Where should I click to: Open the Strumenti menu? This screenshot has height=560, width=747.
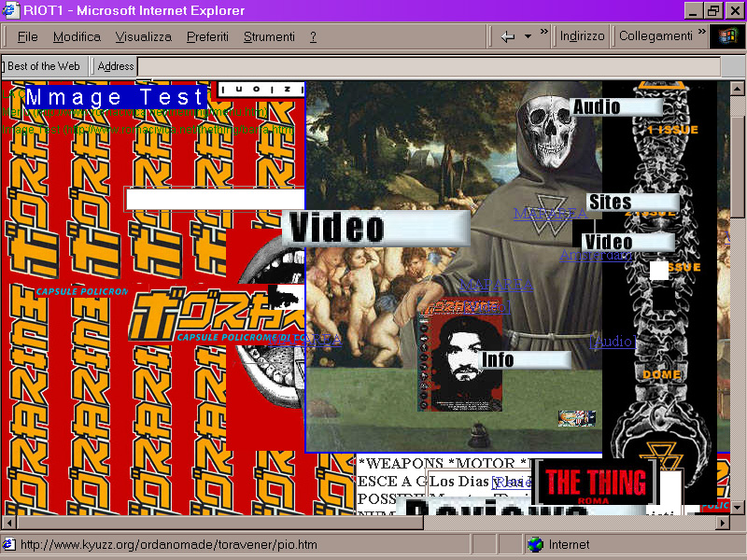click(x=269, y=36)
